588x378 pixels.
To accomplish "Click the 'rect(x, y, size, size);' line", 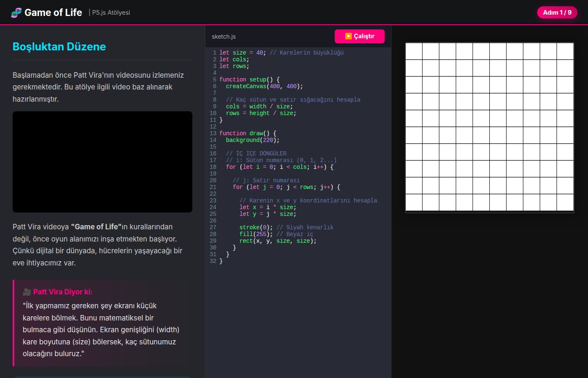I will [278, 241].
